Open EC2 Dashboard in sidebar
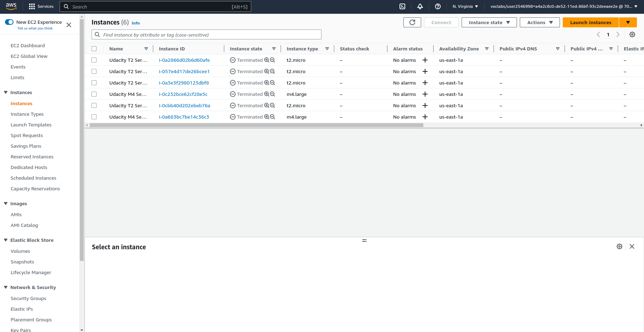 [x=28, y=45]
